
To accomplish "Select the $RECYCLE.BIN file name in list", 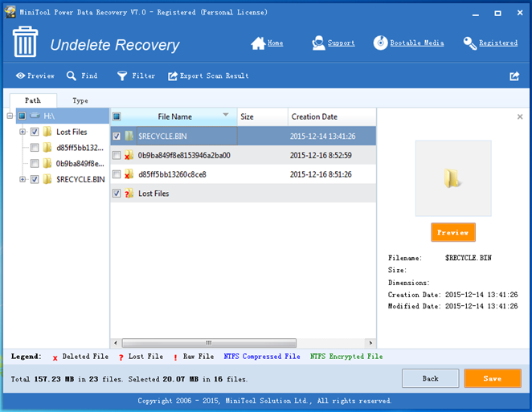I will click(162, 136).
